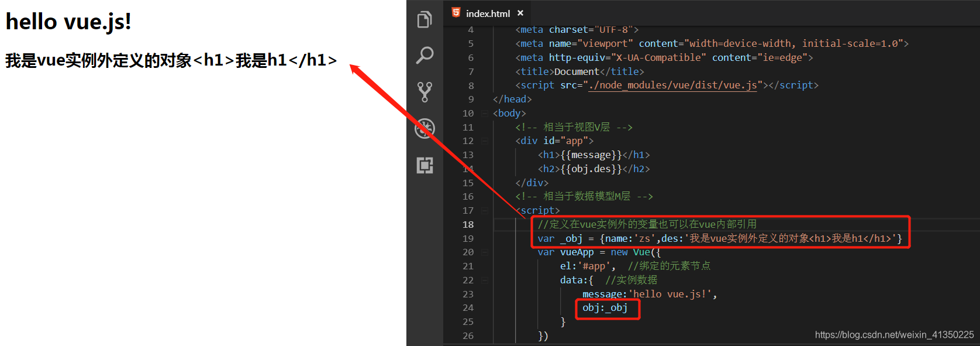The image size is (980, 346).
Task: Click 'var _obj' declaration on line 19
Action: click(x=560, y=239)
